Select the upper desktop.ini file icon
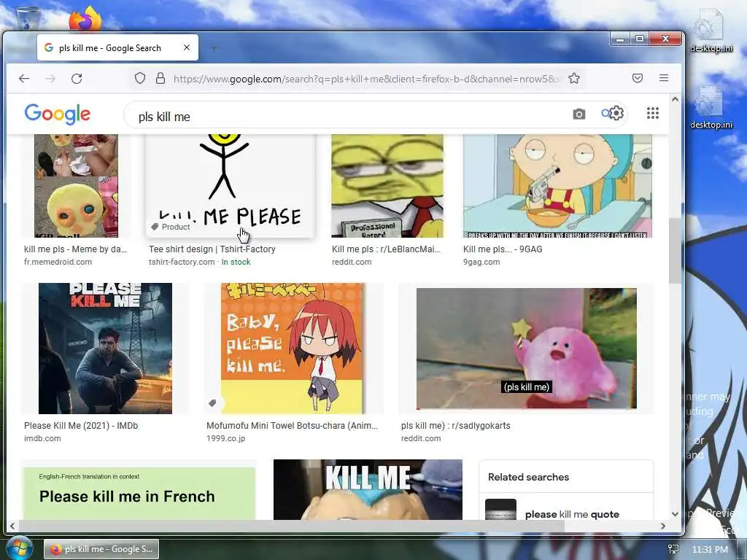The image size is (747, 560). point(711,31)
